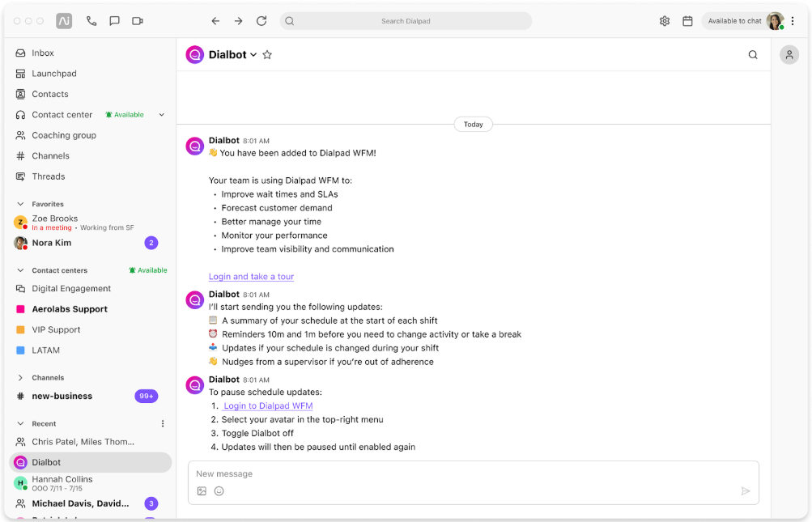This screenshot has height=522, width=812.
Task: Click the Search Dialpad field
Action: click(406, 21)
